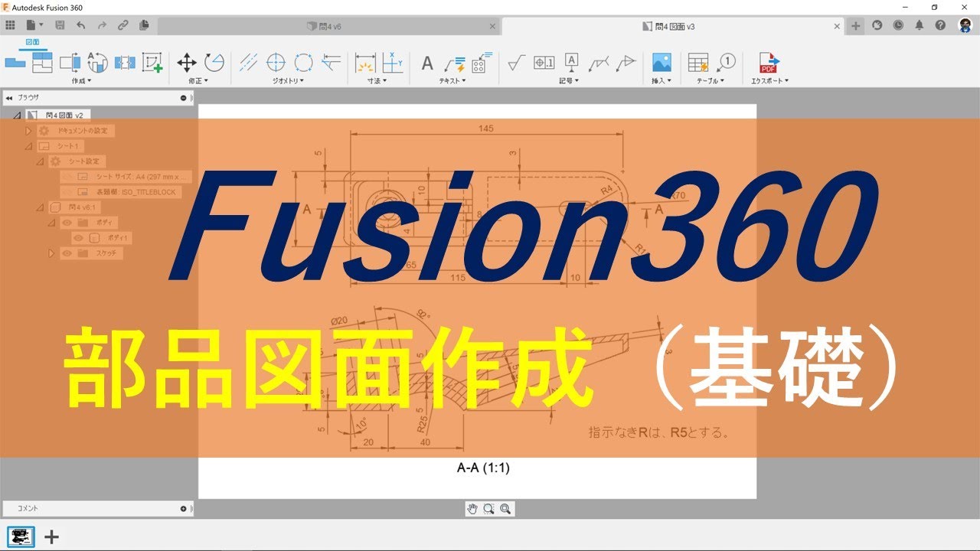
Task: Click the Save icon
Action: point(60,25)
